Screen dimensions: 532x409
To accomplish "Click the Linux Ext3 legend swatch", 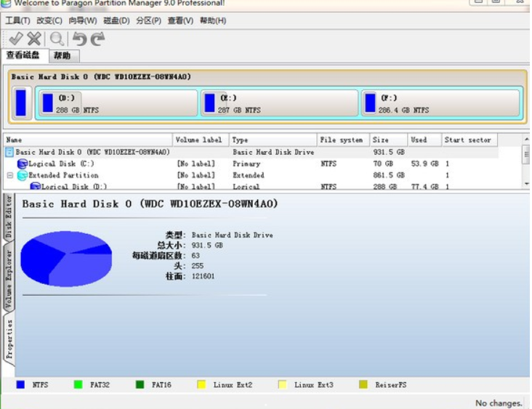I will 282,384.
